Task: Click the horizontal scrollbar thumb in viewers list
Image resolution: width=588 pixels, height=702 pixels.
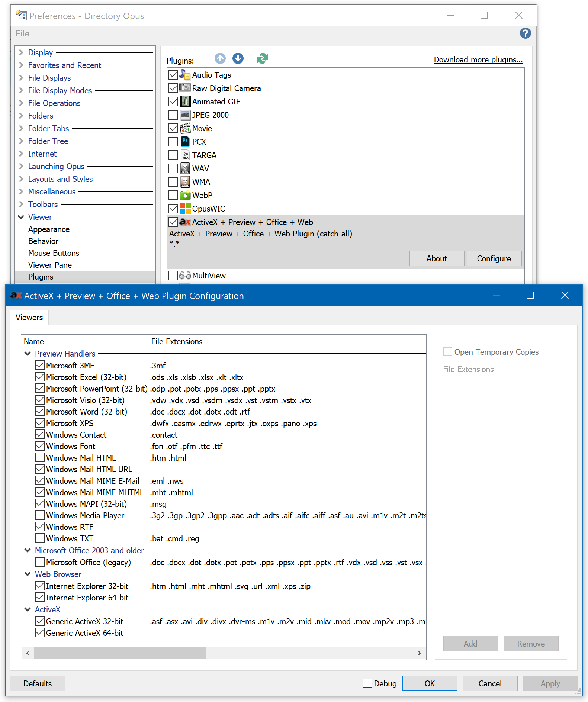Action: click(120, 653)
